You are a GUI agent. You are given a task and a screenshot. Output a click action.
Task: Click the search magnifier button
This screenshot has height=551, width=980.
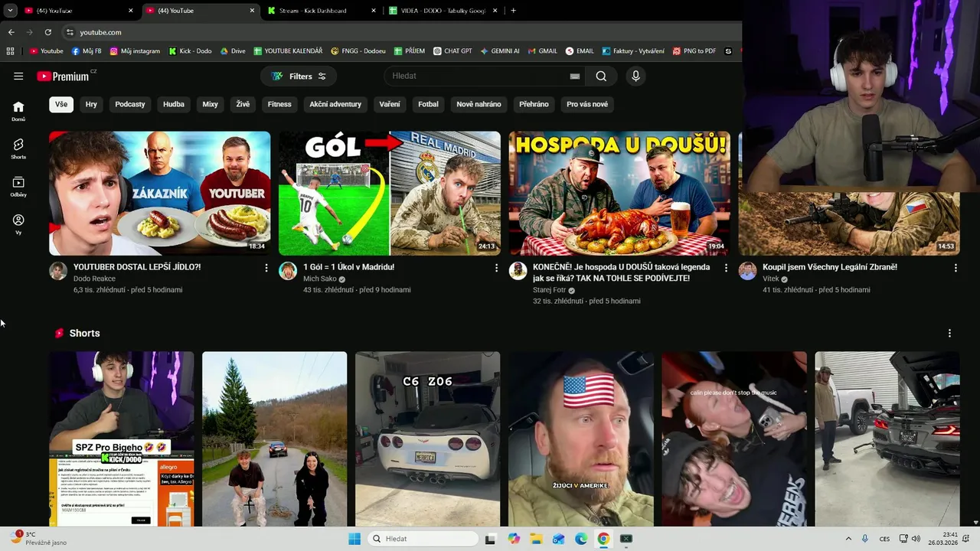coord(601,76)
